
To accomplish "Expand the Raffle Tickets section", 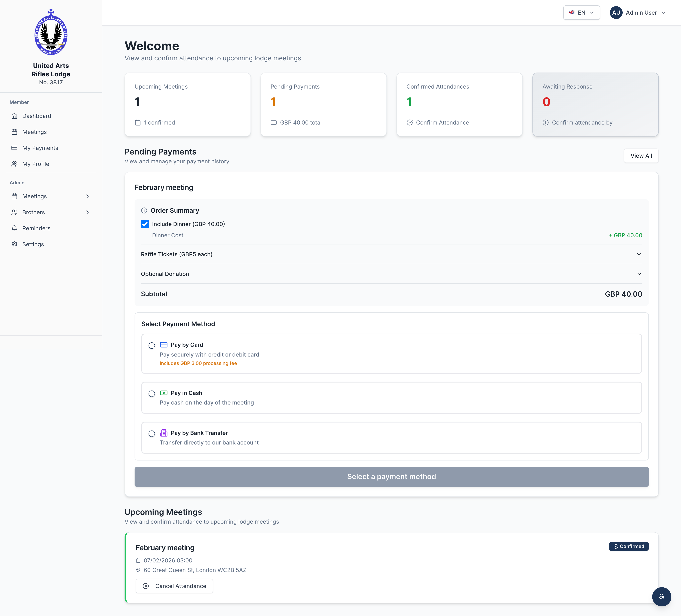I will [x=639, y=254].
